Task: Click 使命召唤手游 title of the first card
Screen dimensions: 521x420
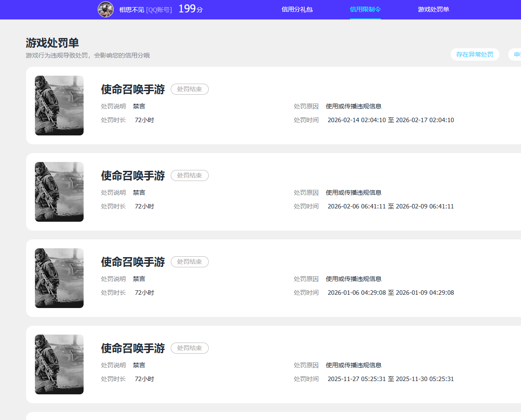Action: click(x=133, y=89)
